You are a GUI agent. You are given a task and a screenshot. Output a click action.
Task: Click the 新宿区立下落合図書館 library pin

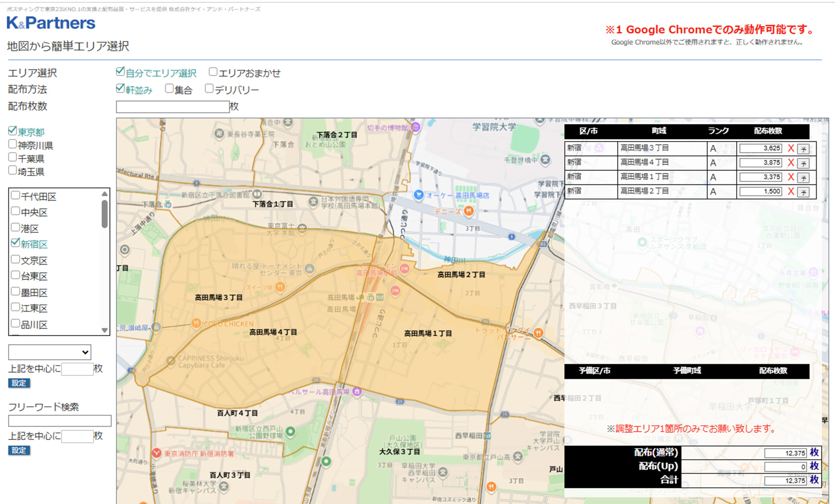click(x=257, y=194)
